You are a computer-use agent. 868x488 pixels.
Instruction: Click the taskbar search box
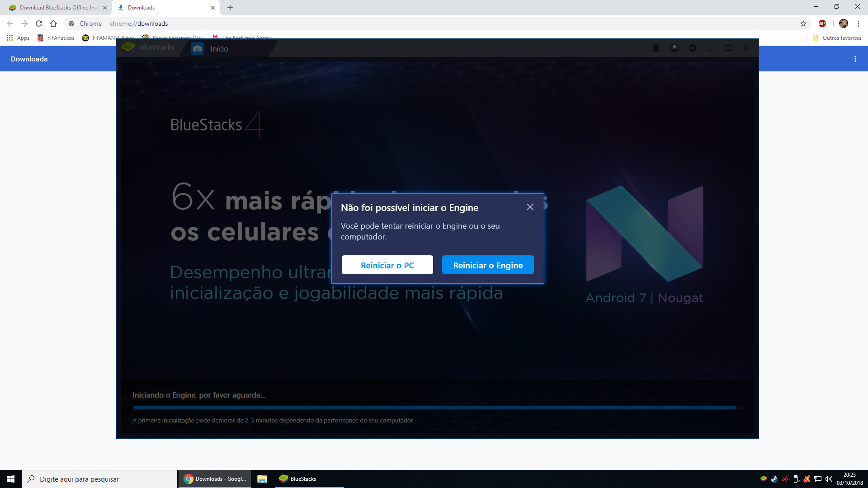[x=99, y=479]
